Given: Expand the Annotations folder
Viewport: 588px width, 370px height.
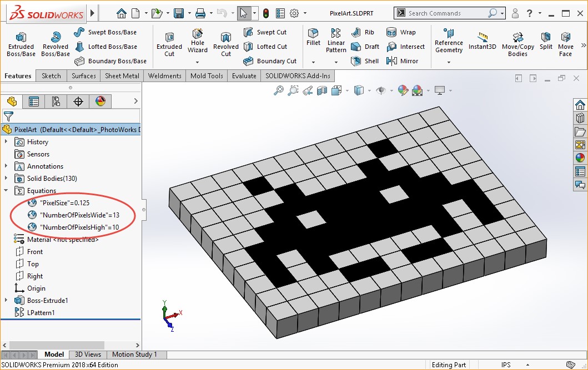Looking at the screenshot, I should point(6,166).
